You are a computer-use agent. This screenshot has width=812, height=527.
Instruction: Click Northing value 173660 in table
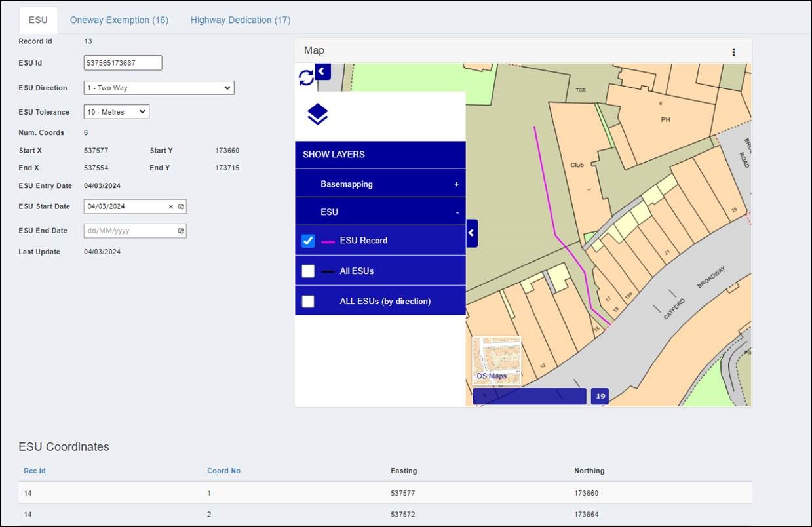587,493
